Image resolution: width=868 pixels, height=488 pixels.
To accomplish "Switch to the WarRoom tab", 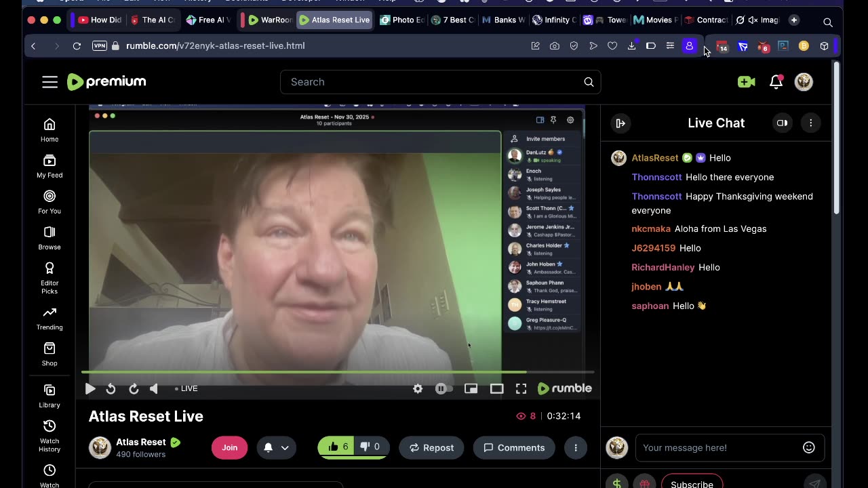I will tap(270, 20).
